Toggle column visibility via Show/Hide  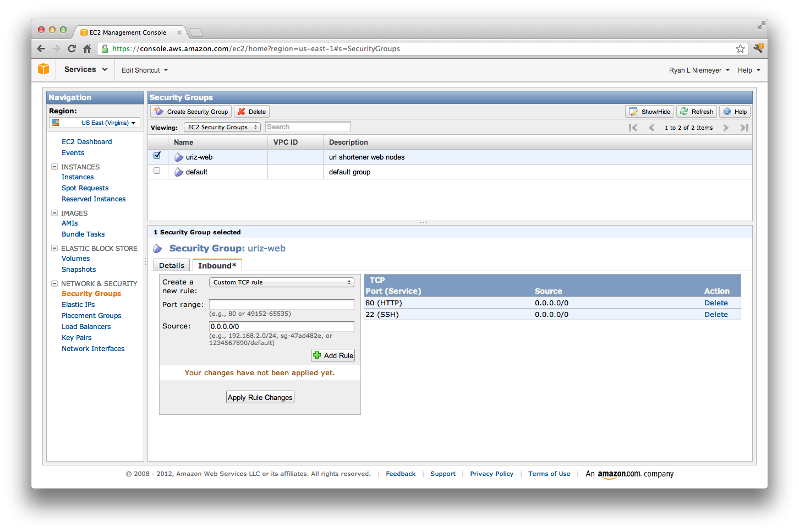649,111
